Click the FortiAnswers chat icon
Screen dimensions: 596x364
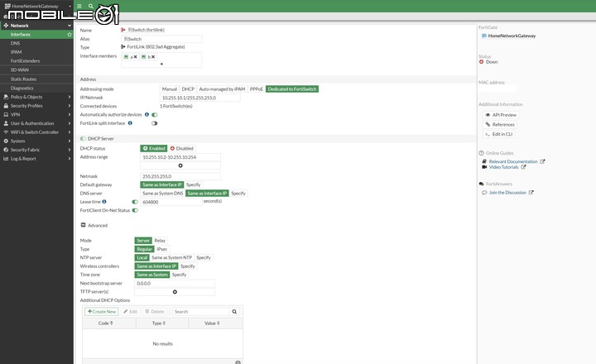point(481,184)
